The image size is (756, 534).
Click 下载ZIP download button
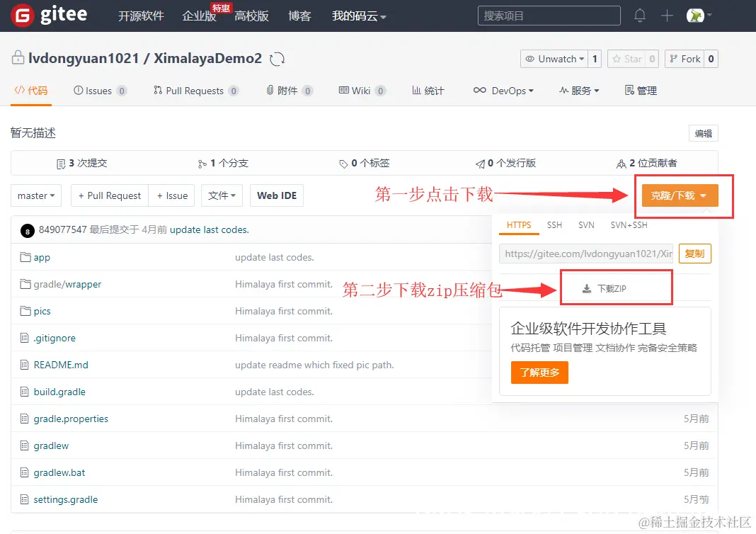[605, 288]
